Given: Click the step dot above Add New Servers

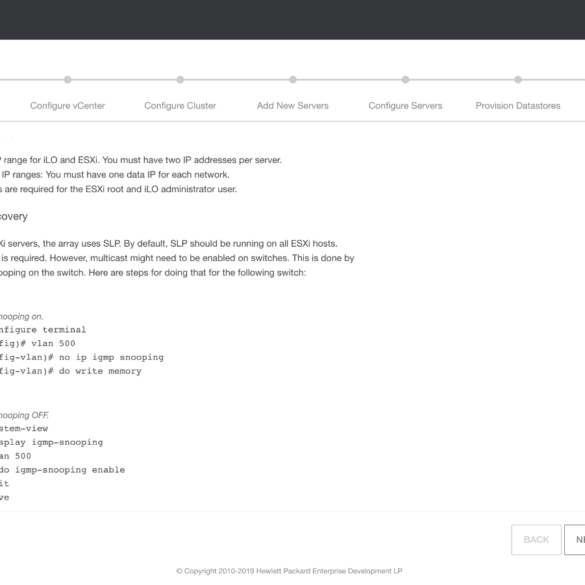Looking at the screenshot, I should 293,79.
